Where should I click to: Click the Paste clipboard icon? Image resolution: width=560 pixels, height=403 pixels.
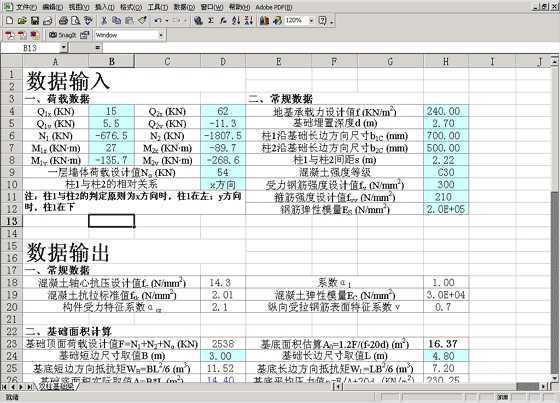pyautogui.click(x=129, y=20)
